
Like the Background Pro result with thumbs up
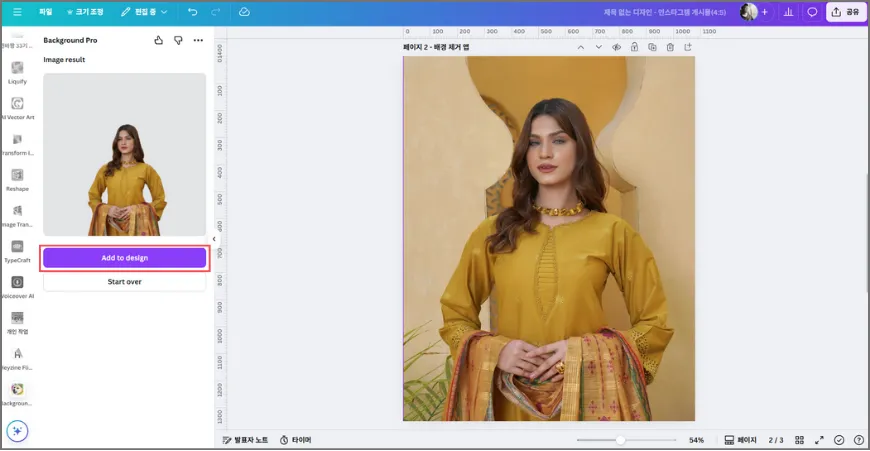(159, 40)
